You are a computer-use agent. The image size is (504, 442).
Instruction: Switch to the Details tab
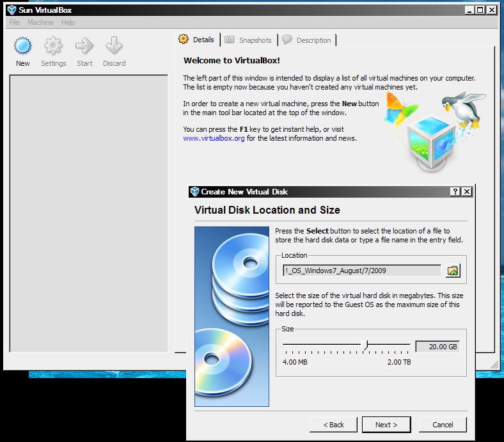198,40
